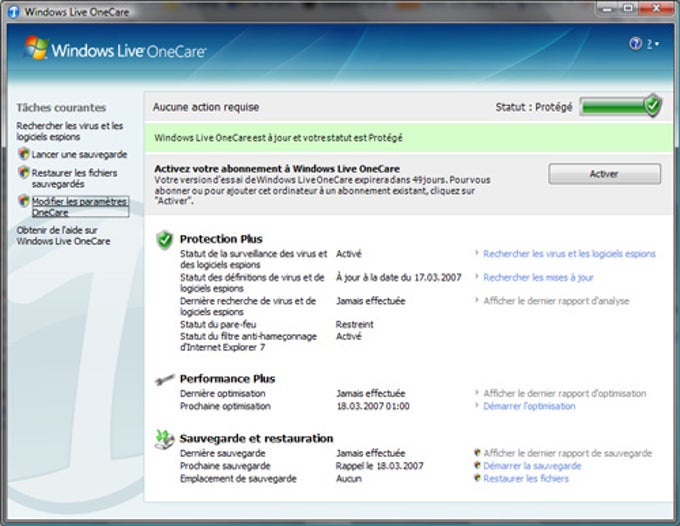Click the Aucune action requise text

click(206, 107)
